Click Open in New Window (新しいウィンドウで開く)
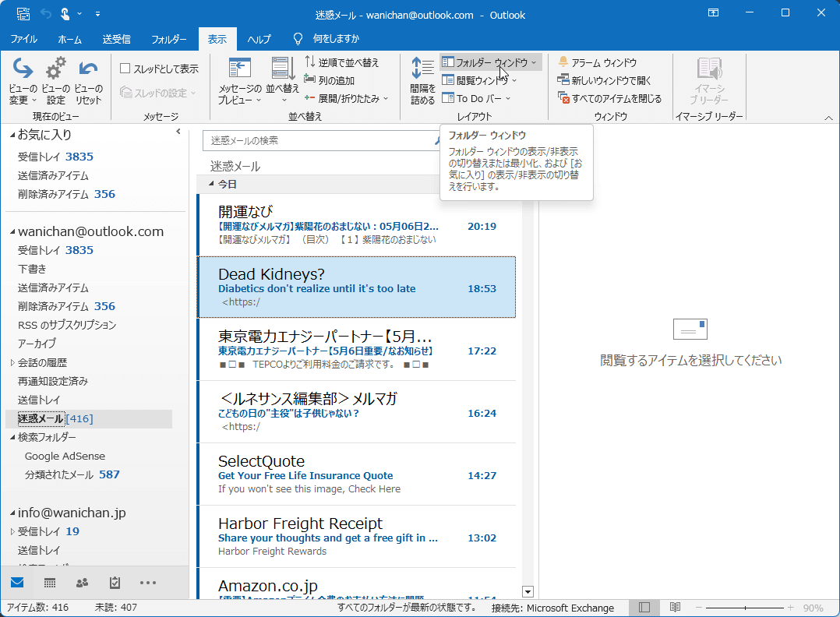This screenshot has height=617, width=840. (x=604, y=80)
